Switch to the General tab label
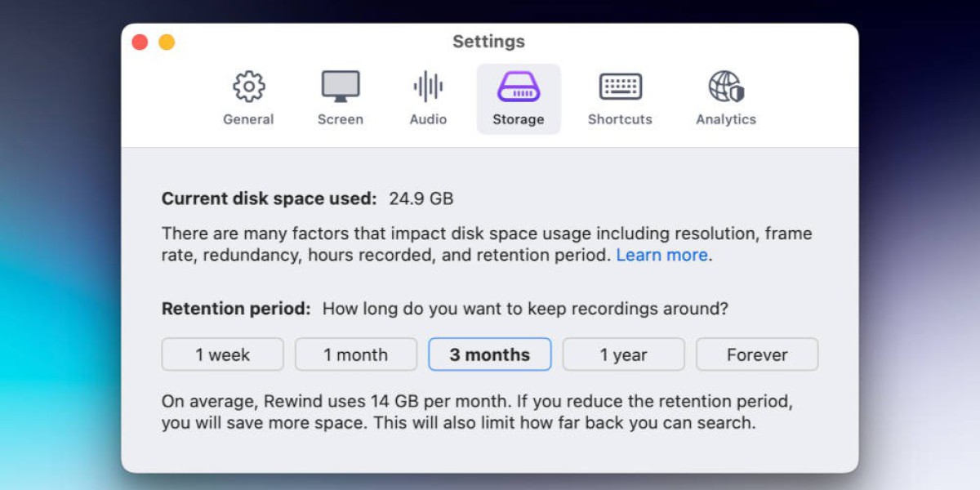980x490 pixels. point(248,119)
